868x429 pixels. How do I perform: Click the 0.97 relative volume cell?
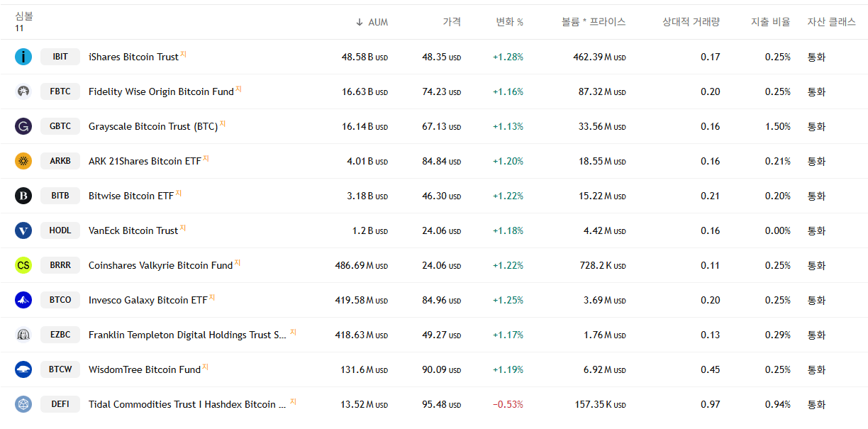(711, 404)
